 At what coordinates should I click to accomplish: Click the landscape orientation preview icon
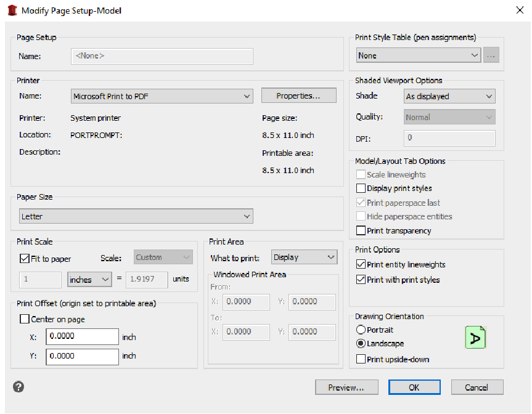tap(475, 337)
